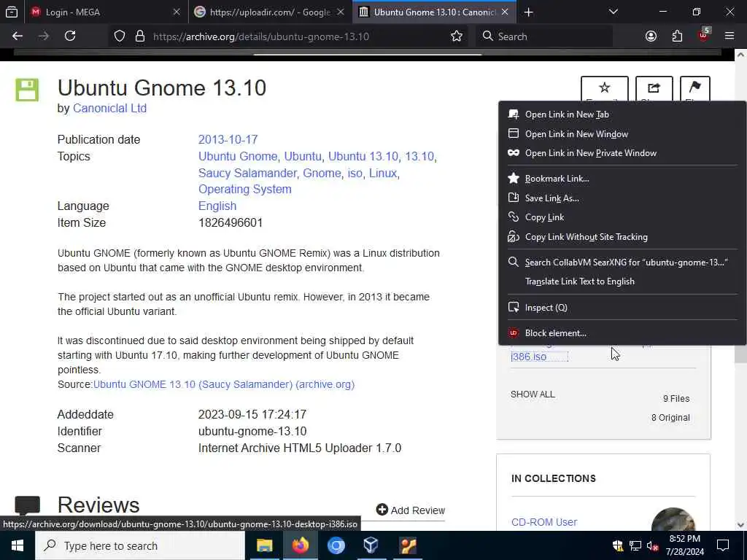Screen dimensions: 747x560
Task: Open File Explorer from taskbar
Action: (264, 545)
